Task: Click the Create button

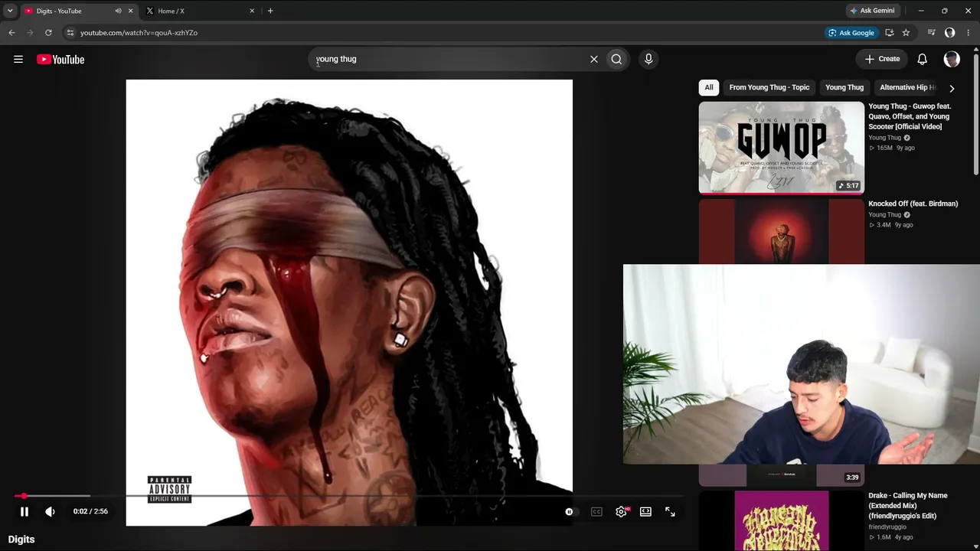Action: tap(882, 59)
